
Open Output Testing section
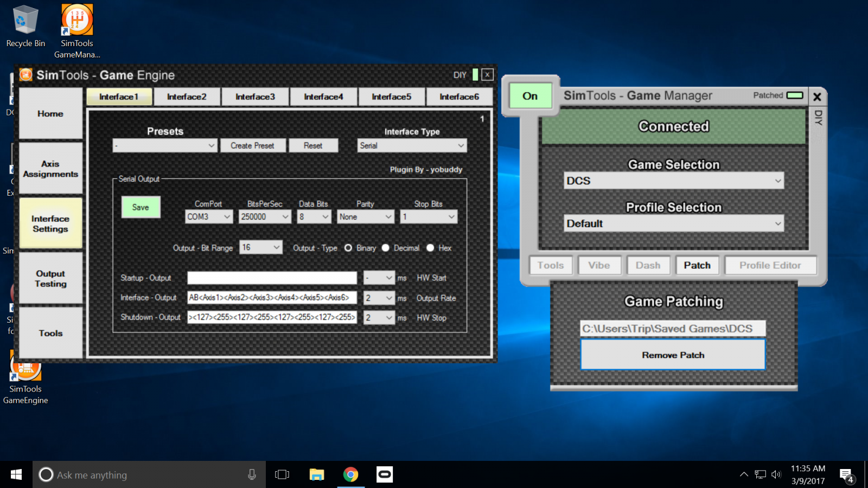coord(50,278)
